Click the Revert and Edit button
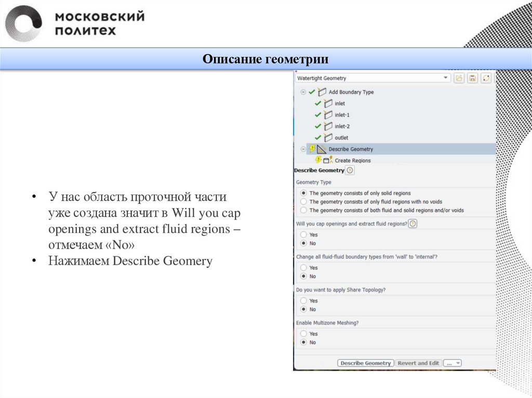 pyautogui.click(x=418, y=363)
